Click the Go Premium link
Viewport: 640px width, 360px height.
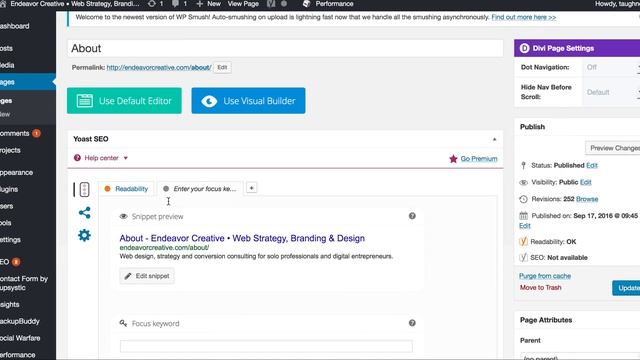coord(479,159)
